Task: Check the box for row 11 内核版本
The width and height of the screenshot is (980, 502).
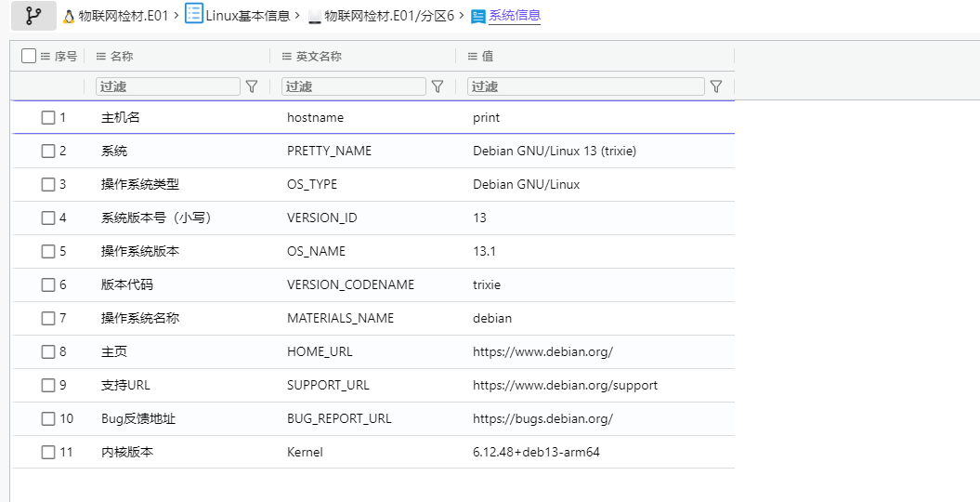Action: pos(48,452)
